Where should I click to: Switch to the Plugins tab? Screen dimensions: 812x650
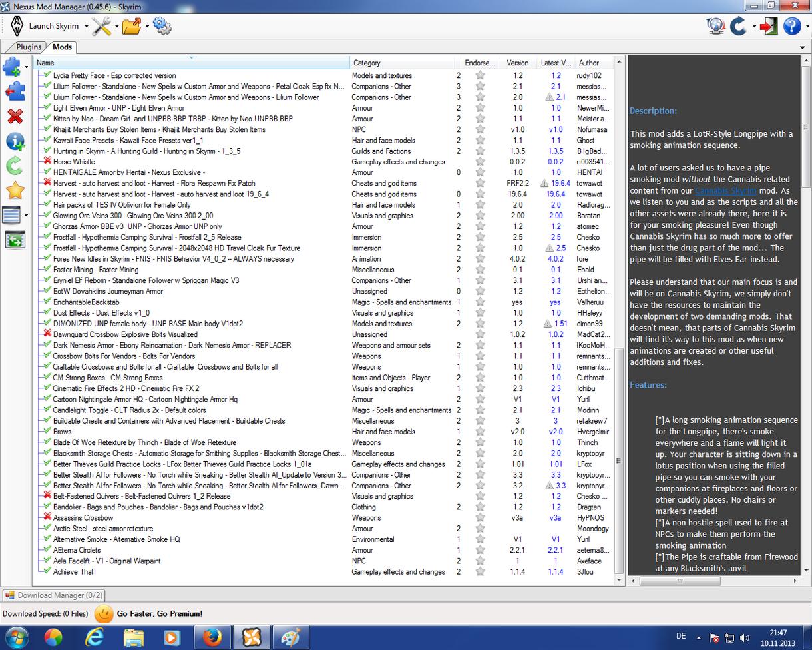28,47
